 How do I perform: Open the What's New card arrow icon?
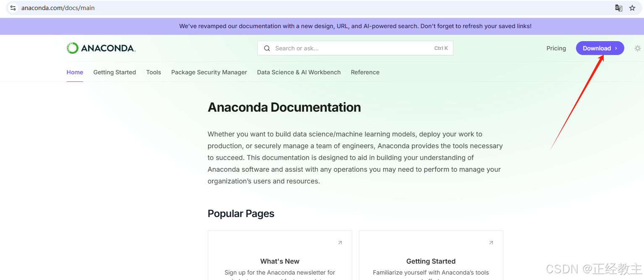click(x=340, y=243)
